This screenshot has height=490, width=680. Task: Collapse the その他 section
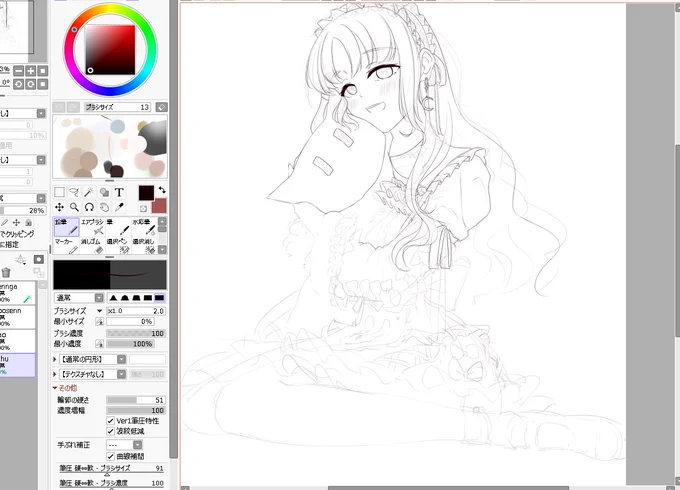click(x=65, y=388)
